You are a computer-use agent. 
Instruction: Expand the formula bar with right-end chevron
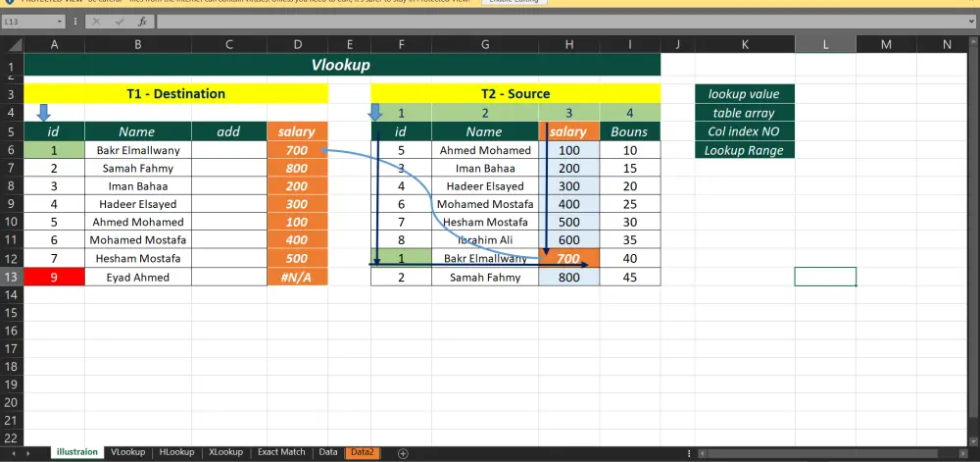(971, 22)
